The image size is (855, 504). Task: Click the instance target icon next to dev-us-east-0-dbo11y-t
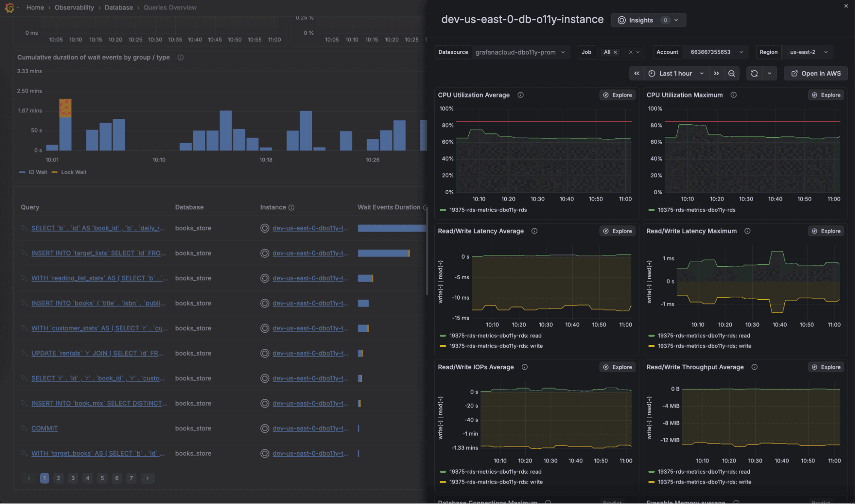click(x=264, y=228)
